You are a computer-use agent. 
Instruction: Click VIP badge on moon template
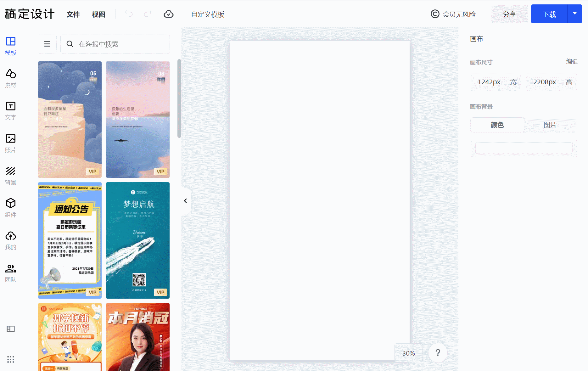point(92,171)
